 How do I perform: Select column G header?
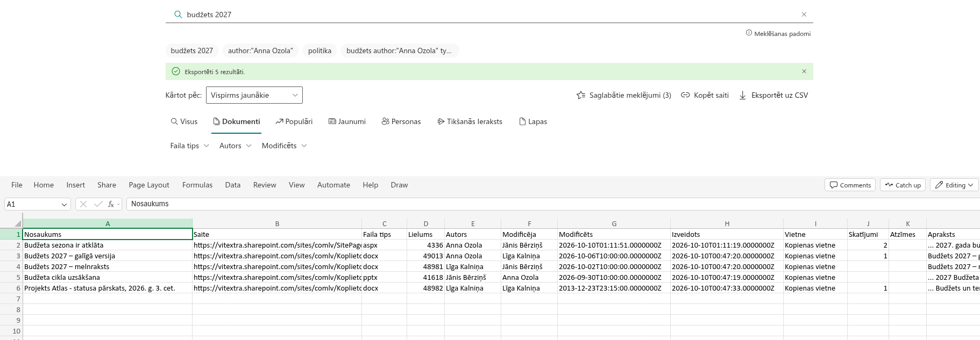click(614, 223)
